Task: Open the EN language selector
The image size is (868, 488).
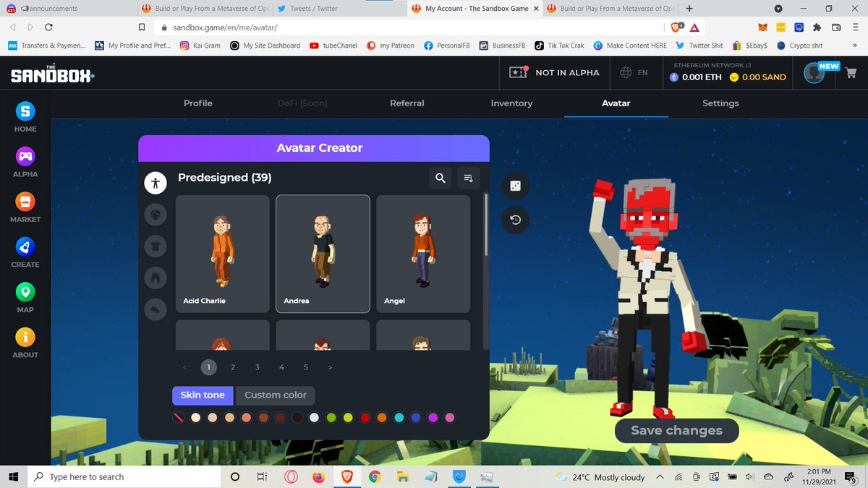Action: (634, 73)
